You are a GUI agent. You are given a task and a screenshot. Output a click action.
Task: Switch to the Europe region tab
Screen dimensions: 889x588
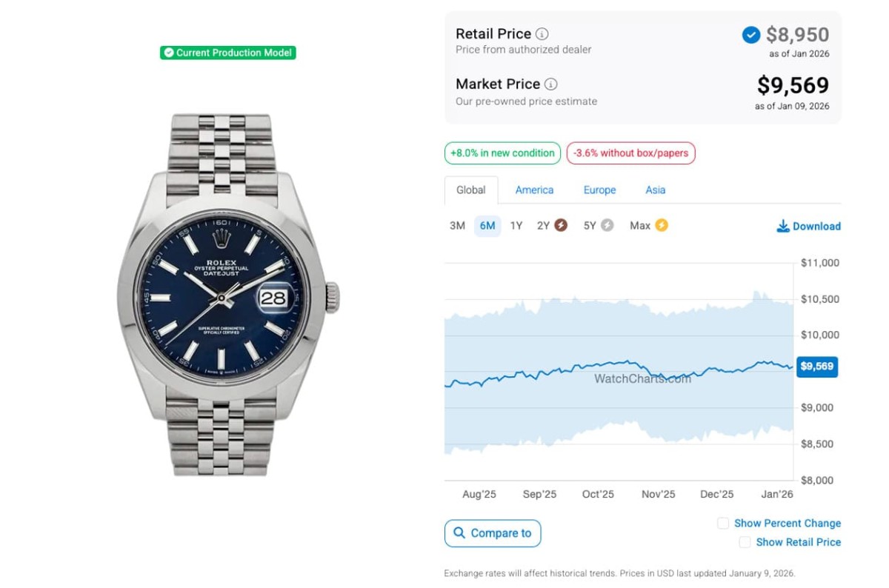click(x=599, y=190)
